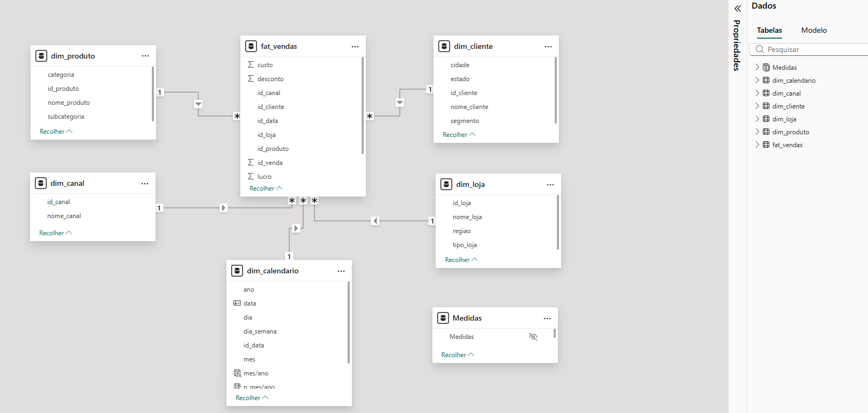Viewport: 868px width, 413px height.
Task: Expand Medidas in the Dados table list
Action: 757,67
